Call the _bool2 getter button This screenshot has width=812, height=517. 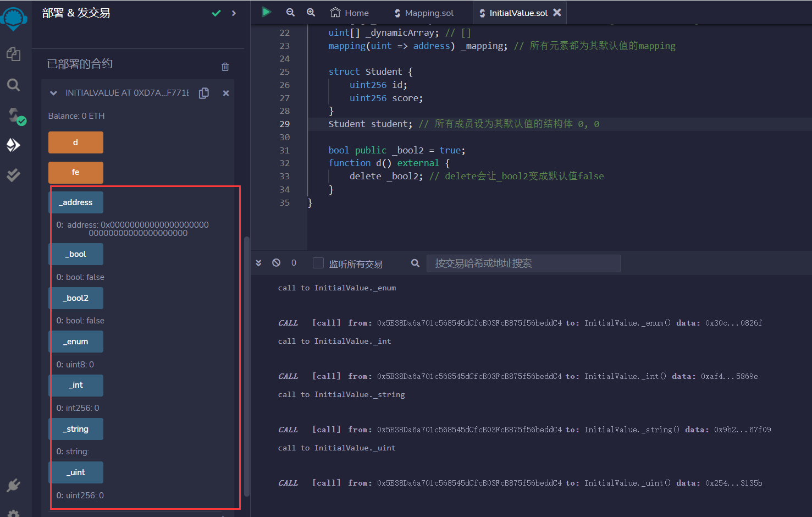pyautogui.click(x=76, y=298)
